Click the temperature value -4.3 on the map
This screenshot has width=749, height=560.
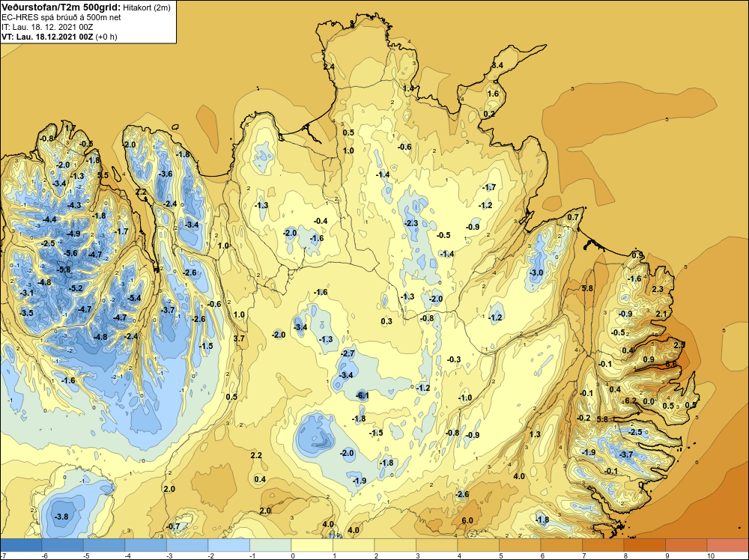tap(74, 205)
